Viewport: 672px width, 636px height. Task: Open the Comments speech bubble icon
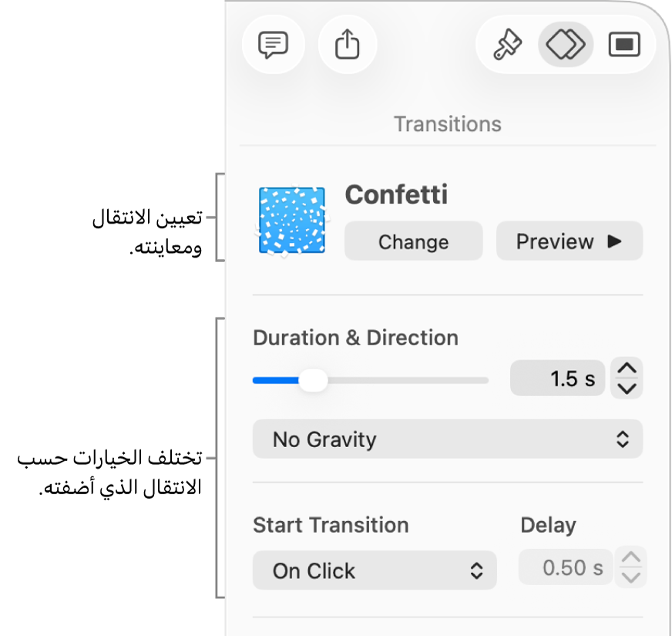(273, 45)
